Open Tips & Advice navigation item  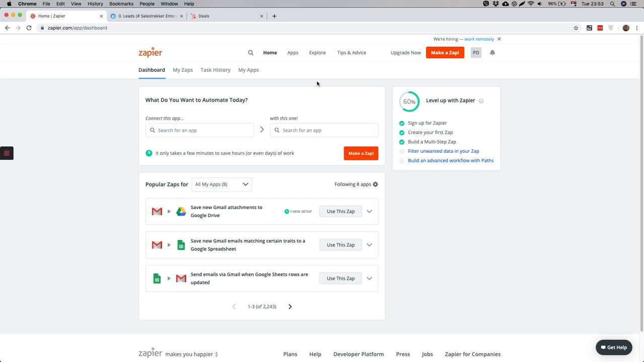click(352, 52)
